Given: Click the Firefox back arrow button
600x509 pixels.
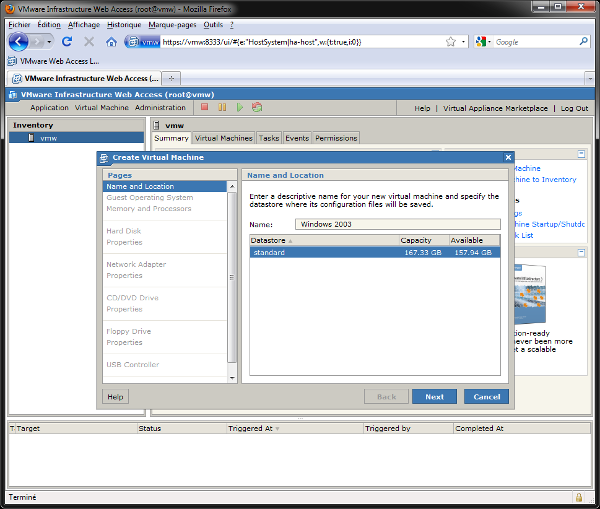Looking at the screenshot, I should click(x=18, y=42).
